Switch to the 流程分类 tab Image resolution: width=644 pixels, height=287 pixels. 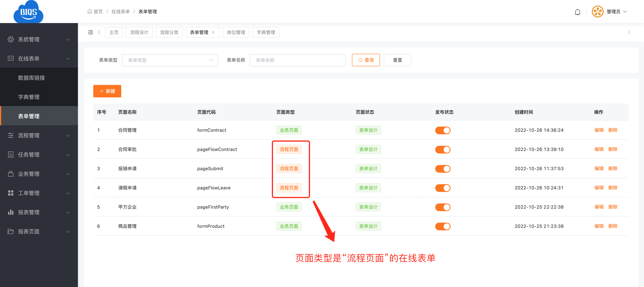coord(169,32)
